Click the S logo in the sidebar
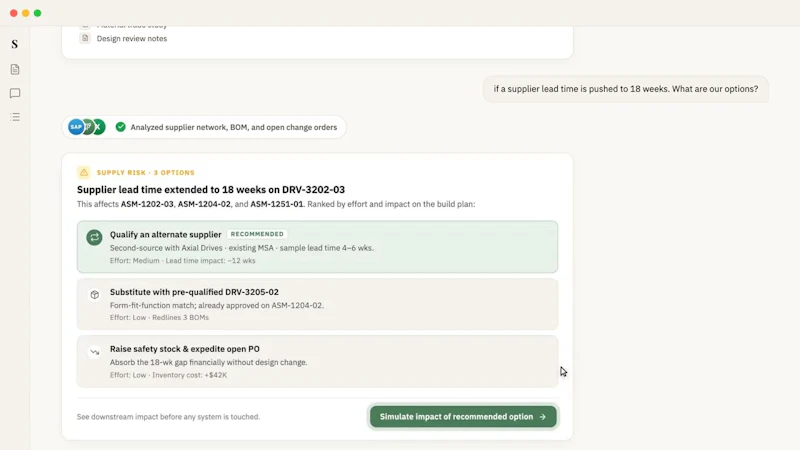800x450 pixels. click(x=14, y=44)
